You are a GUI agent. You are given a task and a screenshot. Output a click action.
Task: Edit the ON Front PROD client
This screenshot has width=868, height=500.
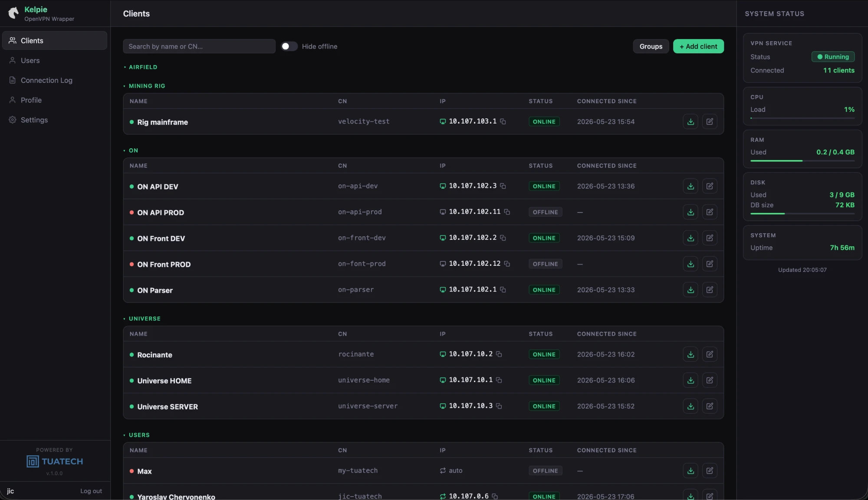(x=710, y=264)
